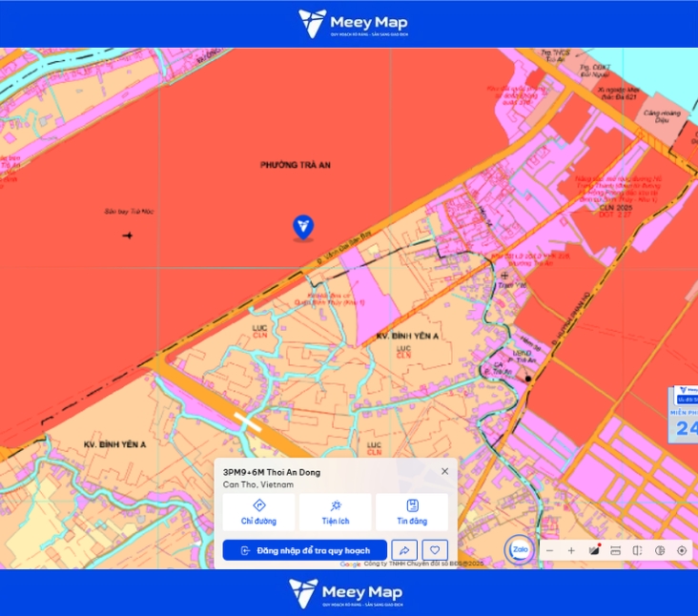
Task: Save location to favorites with heart
Action: [x=435, y=550]
